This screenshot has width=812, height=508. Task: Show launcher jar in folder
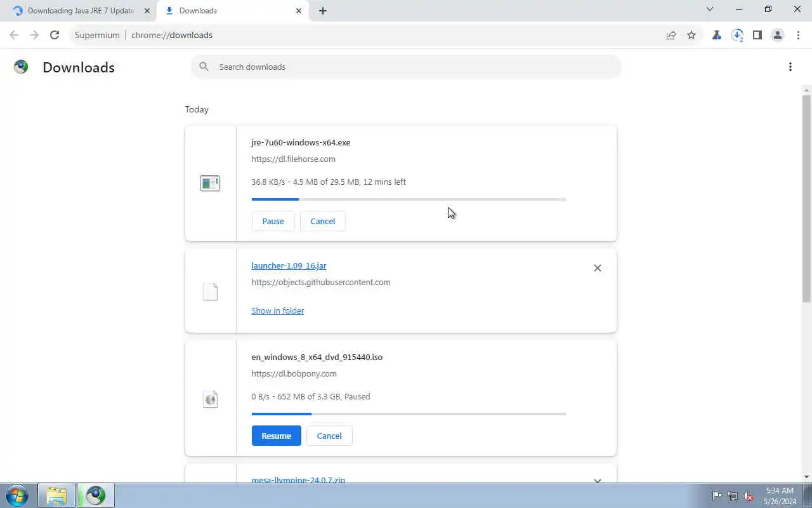(x=278, y=311)
